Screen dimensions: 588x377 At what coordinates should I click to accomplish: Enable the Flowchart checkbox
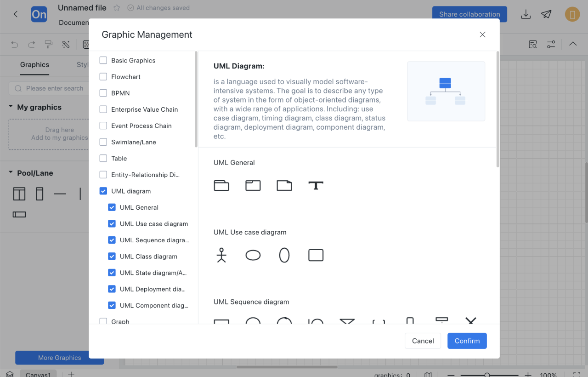103,77
